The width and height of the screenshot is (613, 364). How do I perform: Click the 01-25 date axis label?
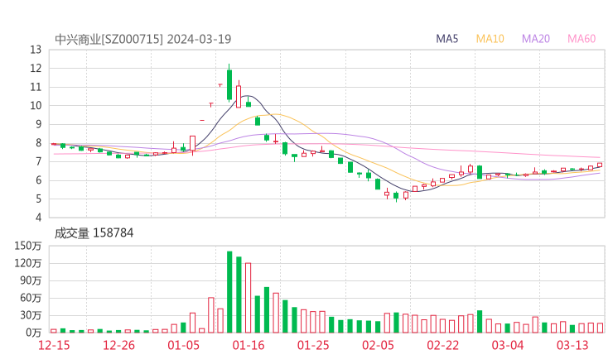pyautogui.click(x=313, y=345)
